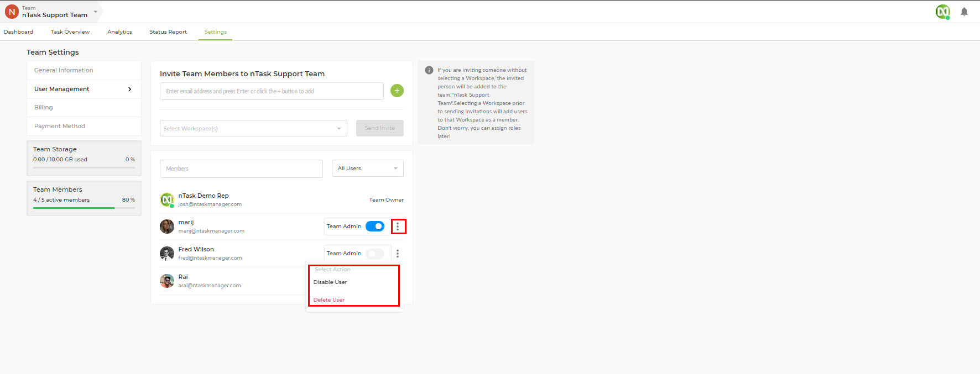980x374 pixels.
Task: Open the three-dot menu for Fred Wilson
Action: (x=398, y=254)
